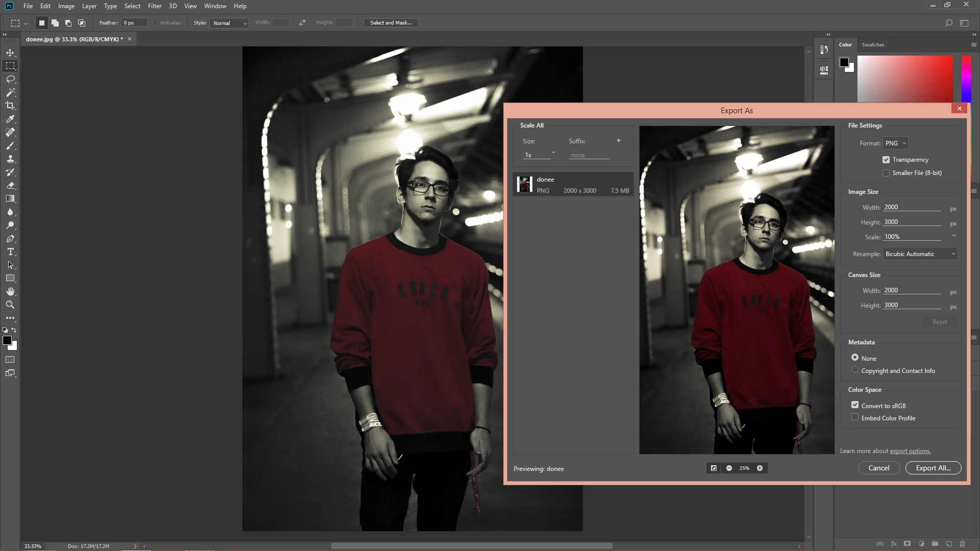980x551 pixels.
Task: Open the Filter menu
Action: 154,6
